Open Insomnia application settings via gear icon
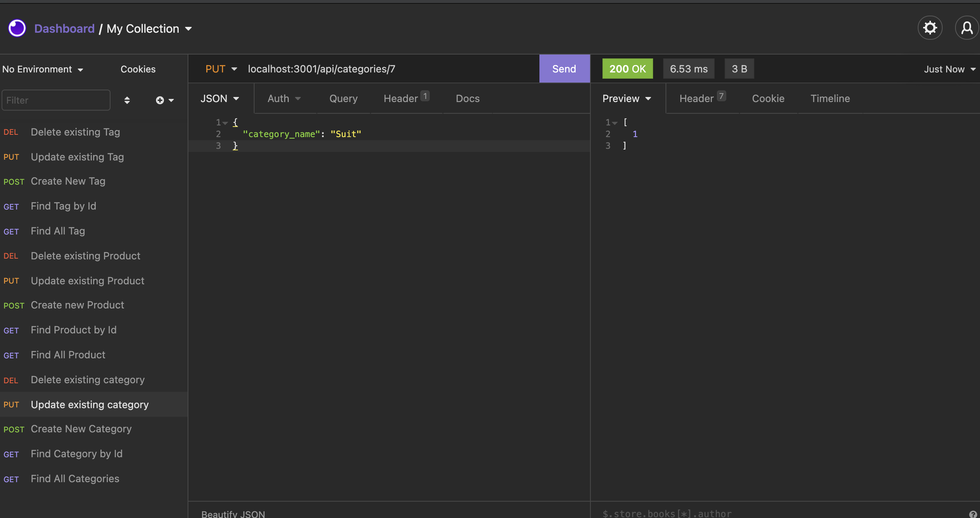Screen dimensions: 980x518 [930, 28]
